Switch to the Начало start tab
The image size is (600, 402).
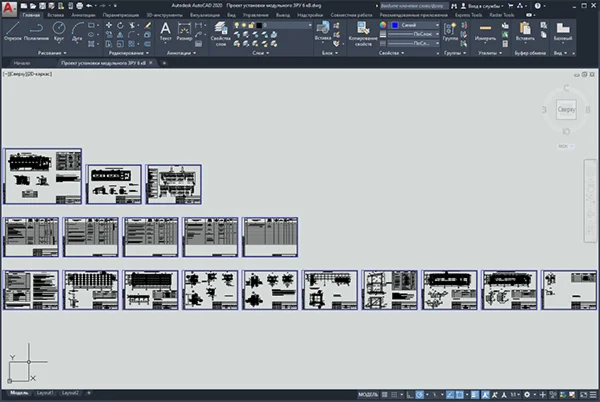tap(22, 63)
